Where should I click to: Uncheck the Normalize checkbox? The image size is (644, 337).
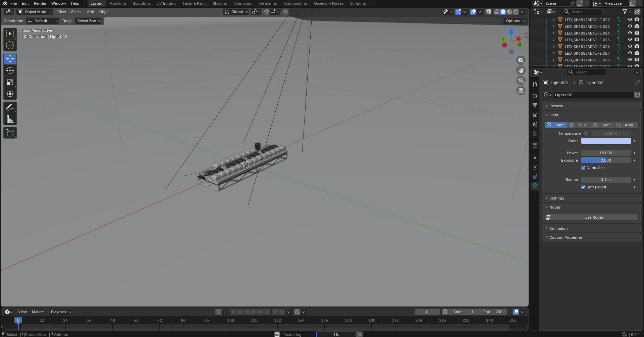click(x=583, y=168)
